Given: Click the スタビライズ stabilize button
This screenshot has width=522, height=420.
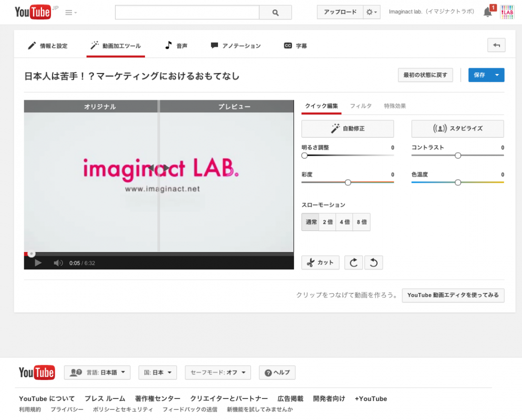Looking at the screenshot, I should tap(458, 129).
